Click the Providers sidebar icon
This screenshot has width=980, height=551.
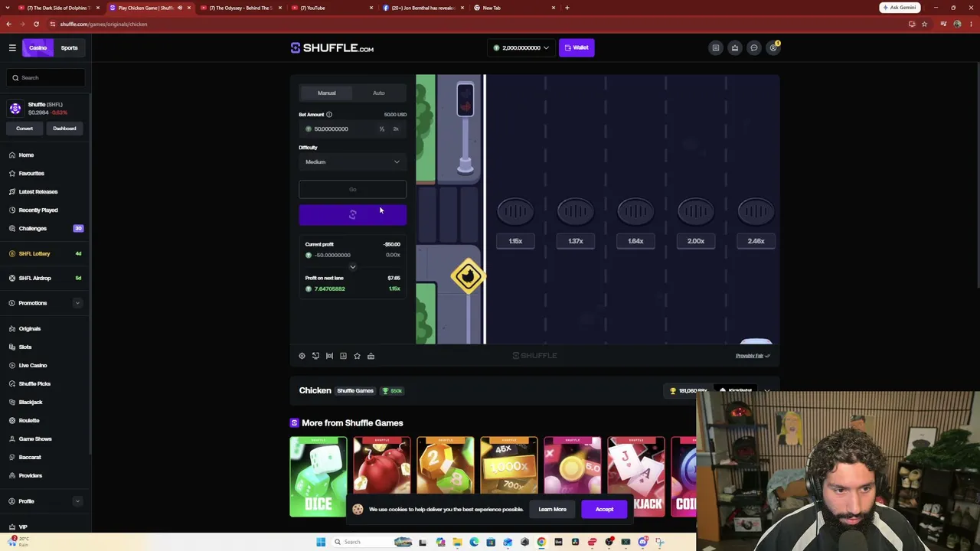coord(12,475)
